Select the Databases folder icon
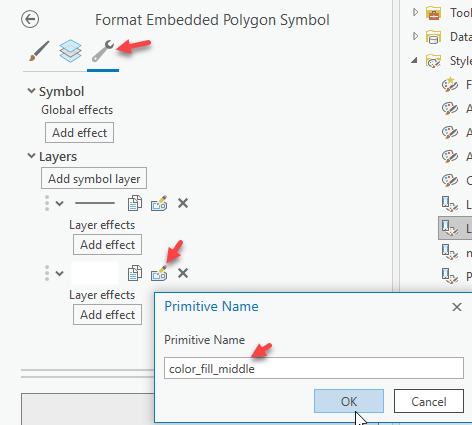 [x=433, y=37]
